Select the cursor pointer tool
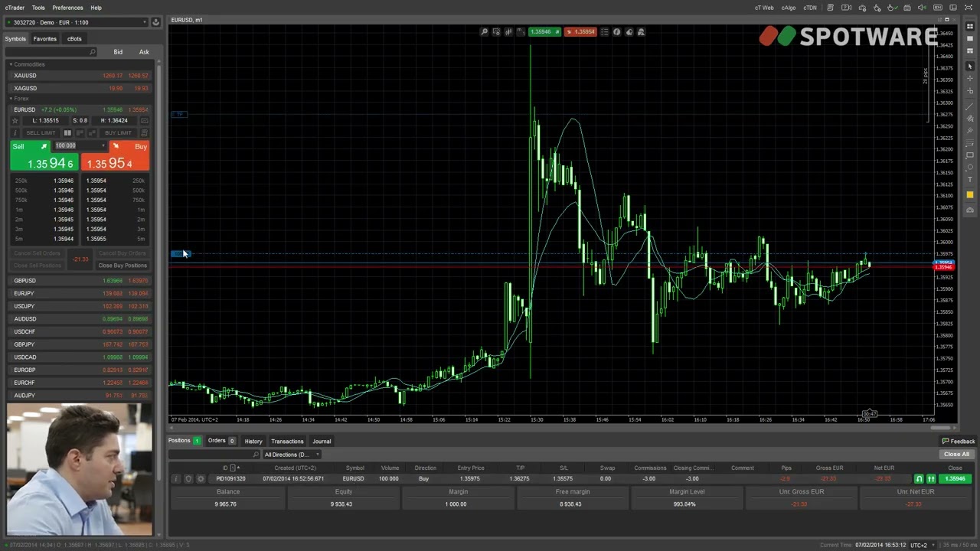This screenshot has height=551, width=980. coord(970,67)
